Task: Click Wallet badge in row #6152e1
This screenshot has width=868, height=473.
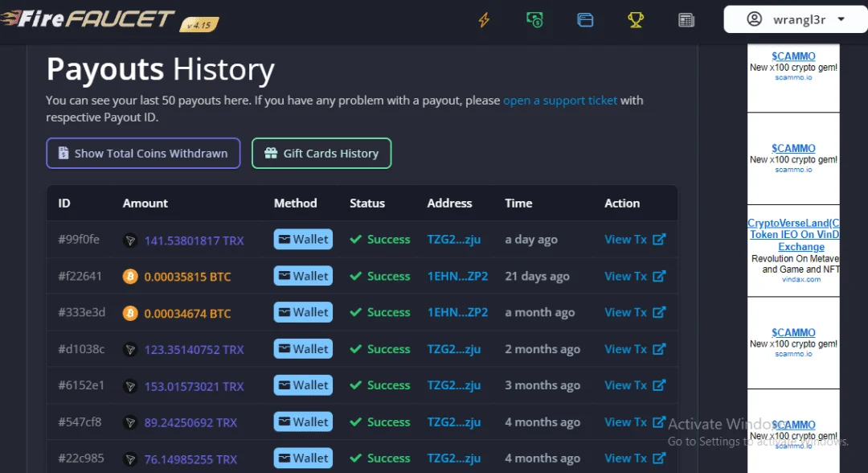Action: click(303, 385)
